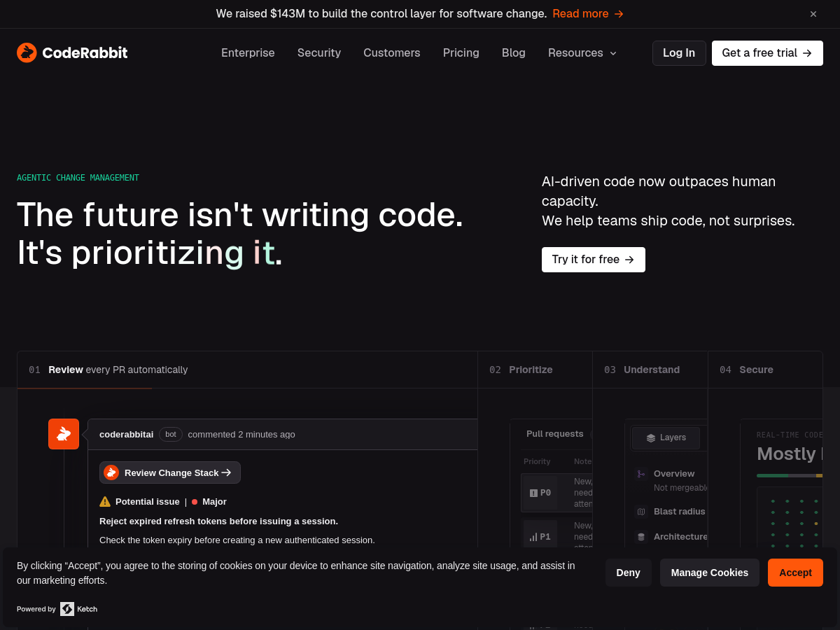This screenshot has height=630, width=840.
Task: Select the 03 Understand tab
Action: point(650,370)
